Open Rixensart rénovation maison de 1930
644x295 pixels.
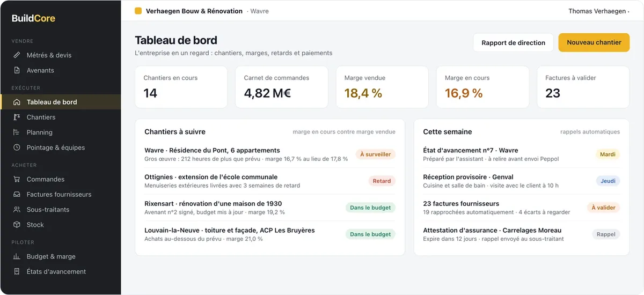(270, 208)
